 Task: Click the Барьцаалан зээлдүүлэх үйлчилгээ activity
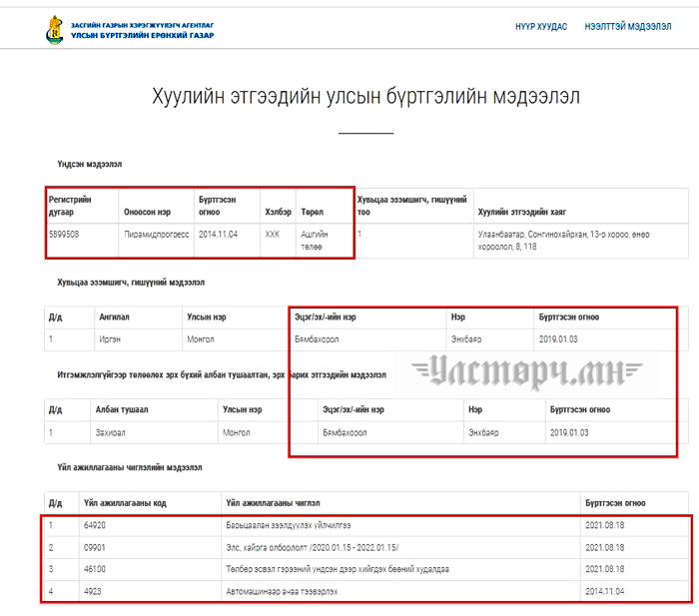pos(289,525)
